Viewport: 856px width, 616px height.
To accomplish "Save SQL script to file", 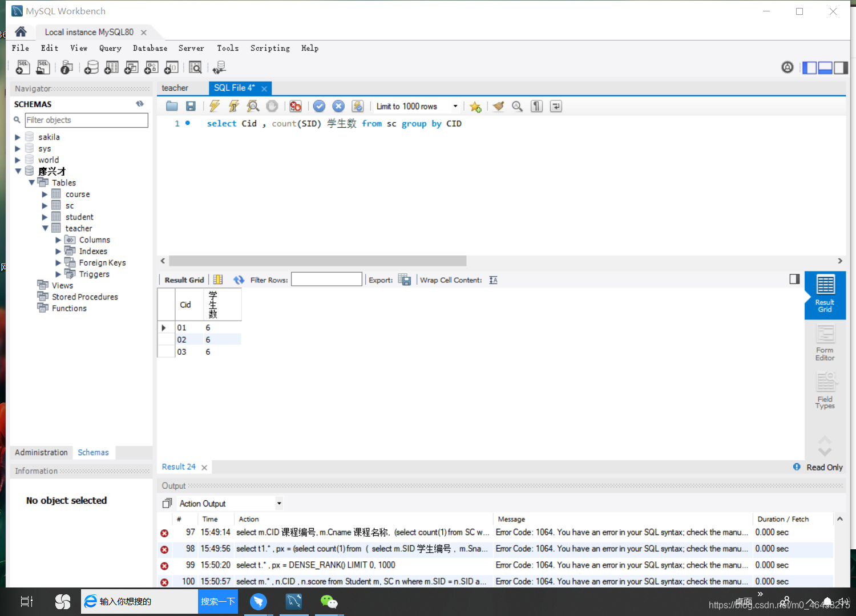I will pyautogui.click(x=191, y=106).
